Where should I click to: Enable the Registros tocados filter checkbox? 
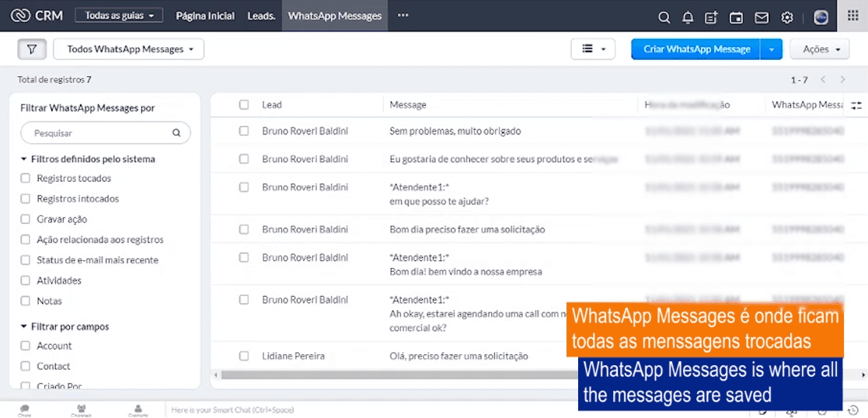coord(26,179)
